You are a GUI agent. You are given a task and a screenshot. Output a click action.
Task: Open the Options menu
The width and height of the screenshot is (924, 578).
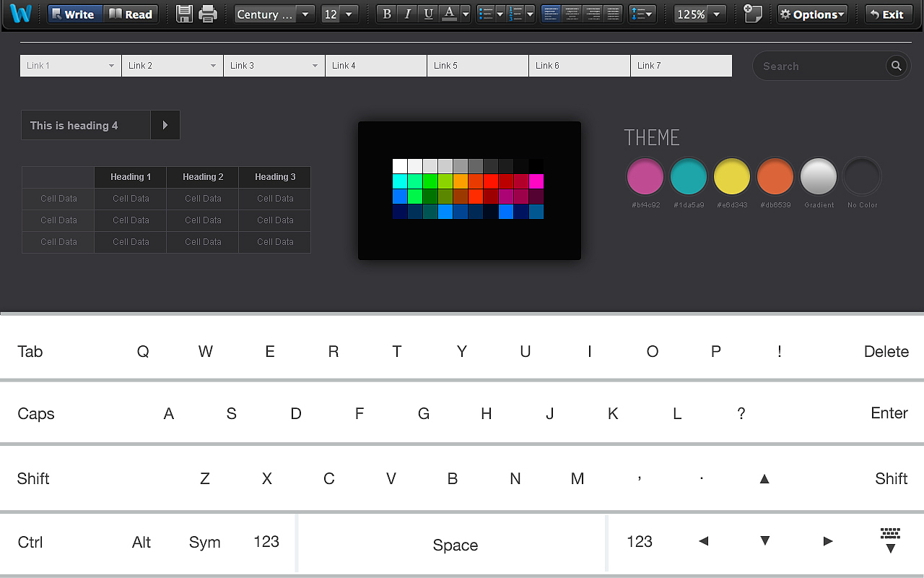[812, 14]
